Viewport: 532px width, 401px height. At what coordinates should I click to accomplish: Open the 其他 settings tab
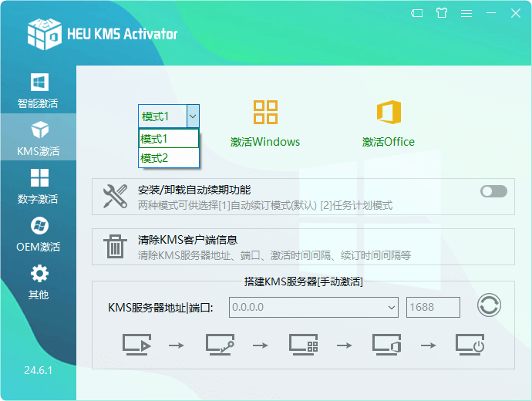(x=38, y=281)
